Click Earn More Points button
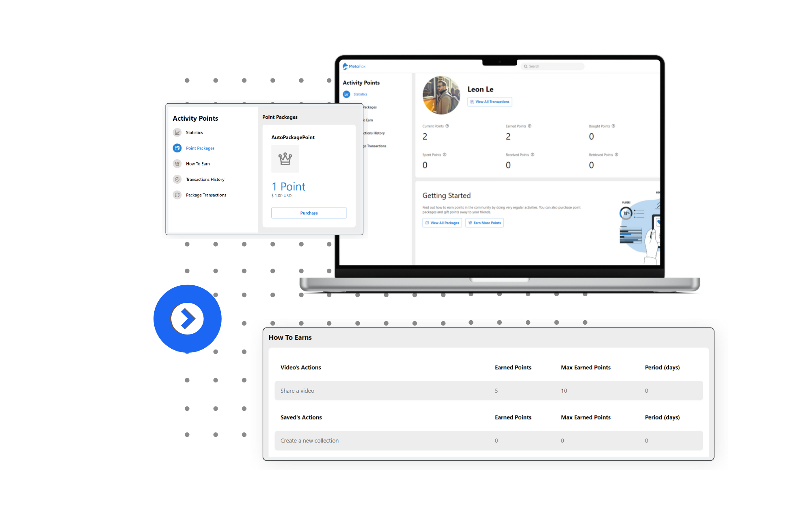The image size is (812, 508). (x=484, y=223)
